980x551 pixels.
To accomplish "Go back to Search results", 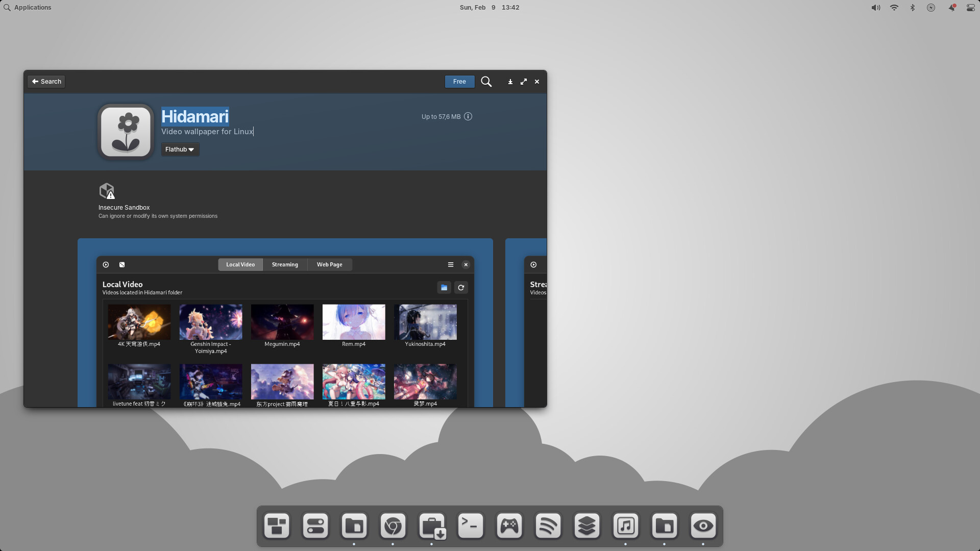I will point(46,82).
